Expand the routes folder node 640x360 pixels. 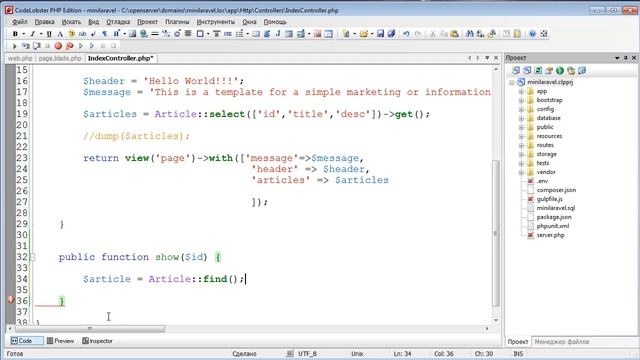(x=521, y=145)
